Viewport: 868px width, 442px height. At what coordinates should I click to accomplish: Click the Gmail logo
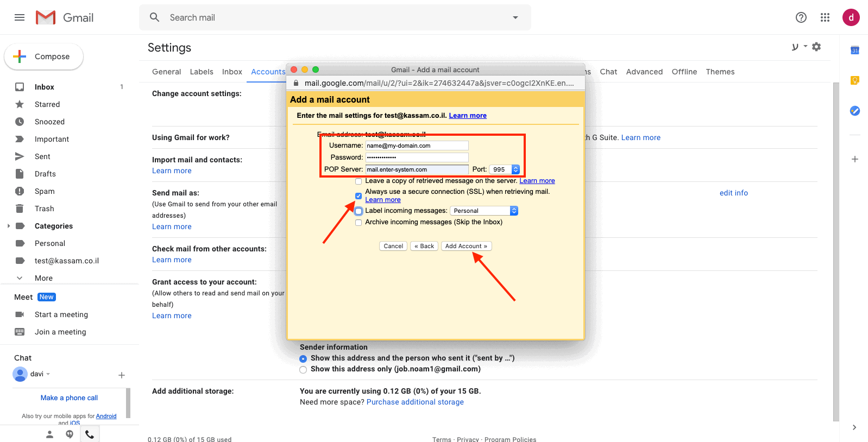(x=65, y=17)
